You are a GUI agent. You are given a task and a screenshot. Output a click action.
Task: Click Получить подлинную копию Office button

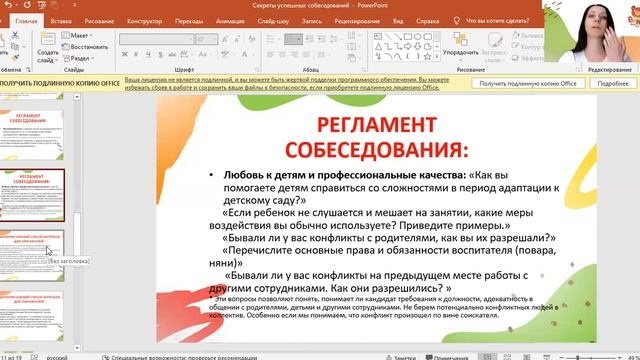pos(528,83)
